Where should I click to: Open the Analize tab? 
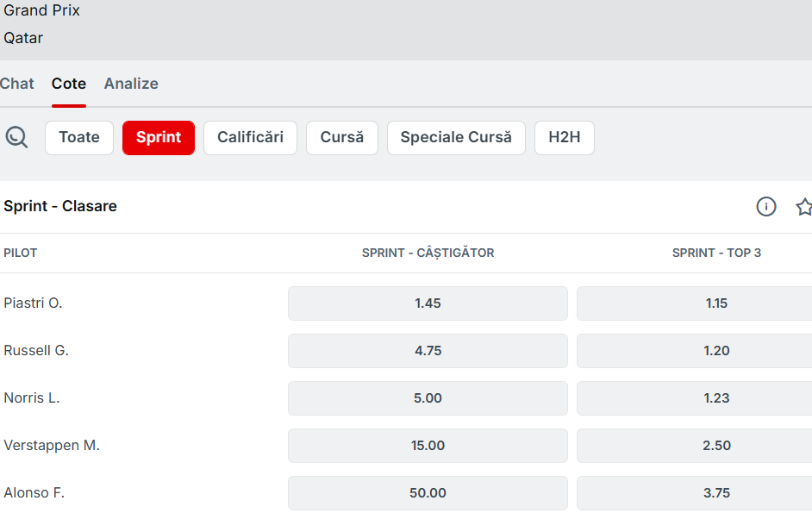point(131,84)
